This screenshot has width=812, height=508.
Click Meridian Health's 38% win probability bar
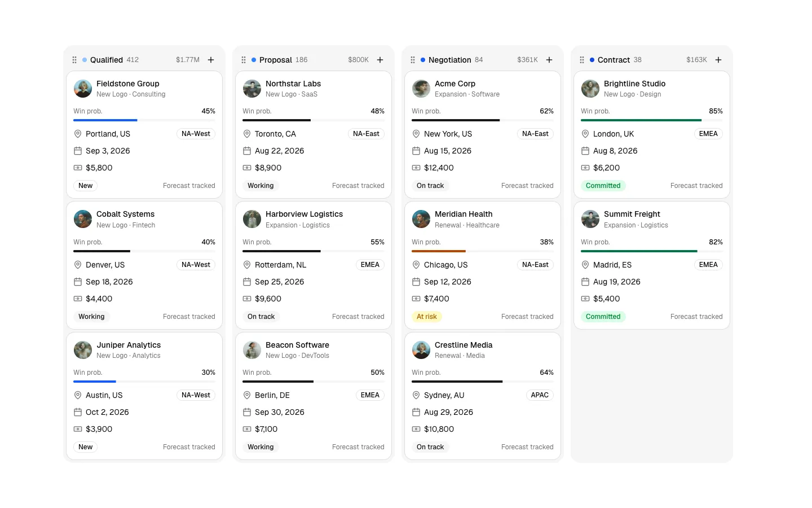483,251
